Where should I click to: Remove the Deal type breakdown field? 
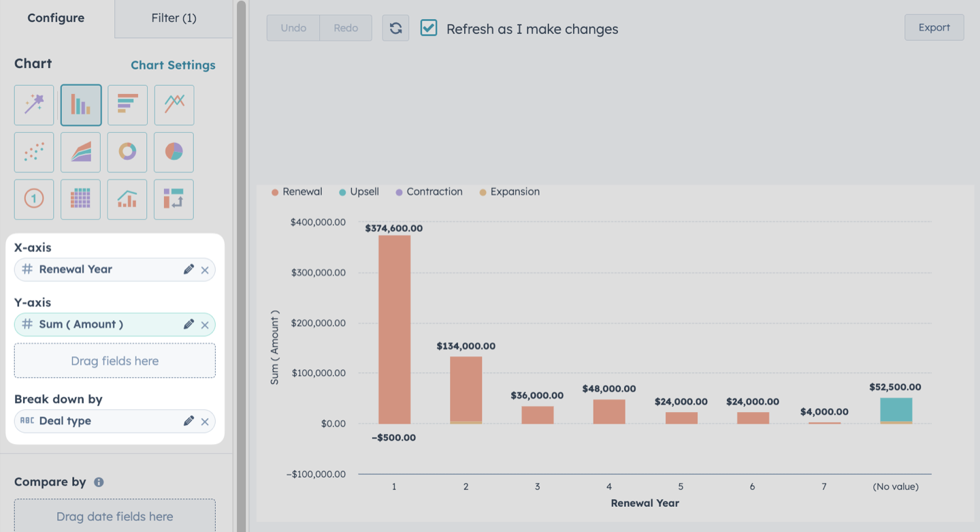pyautogui.click(x=205, y=422)
